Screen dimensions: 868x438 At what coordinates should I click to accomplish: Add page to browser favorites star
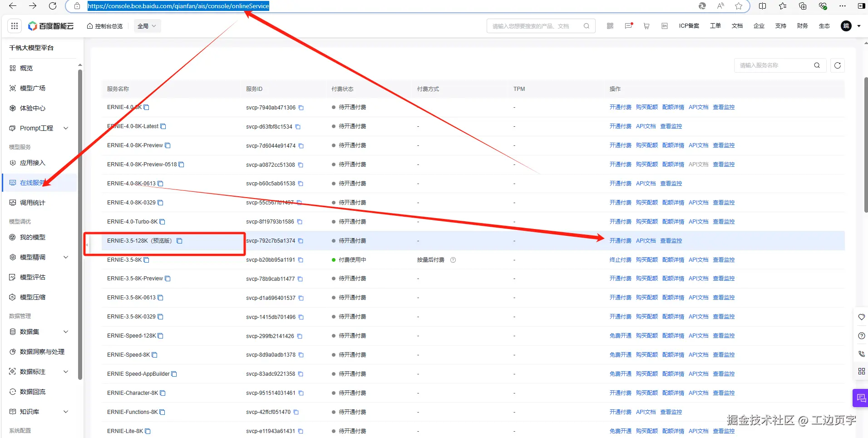[739, 6]
